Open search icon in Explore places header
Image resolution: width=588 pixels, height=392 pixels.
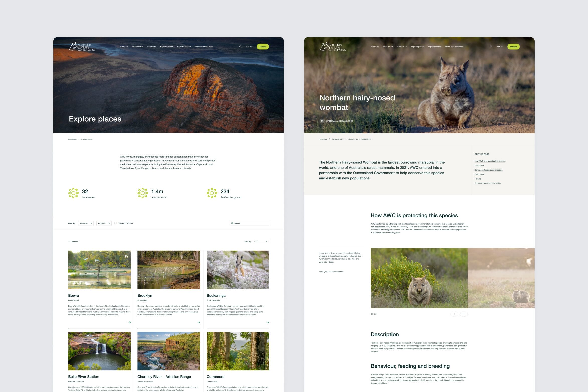click(x=240, y=47)
